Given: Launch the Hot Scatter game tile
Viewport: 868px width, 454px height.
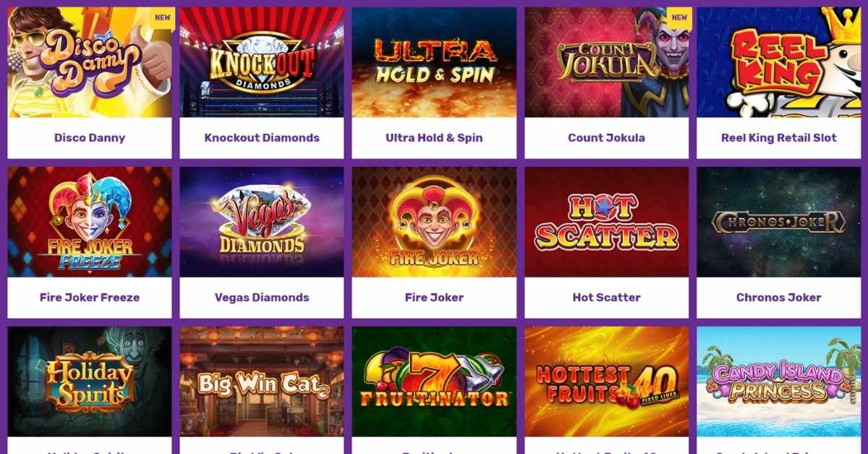Looking at the screenshot, I should (606, 222).
